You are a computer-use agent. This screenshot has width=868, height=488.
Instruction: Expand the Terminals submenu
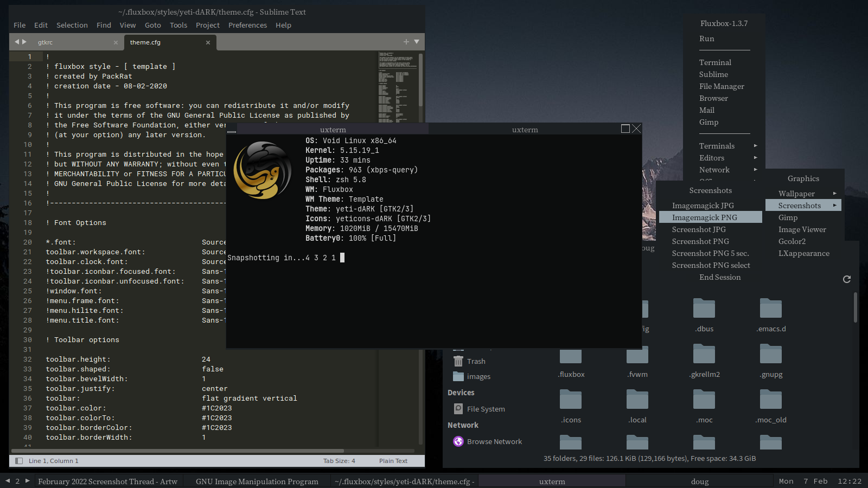tap(724, 146)
